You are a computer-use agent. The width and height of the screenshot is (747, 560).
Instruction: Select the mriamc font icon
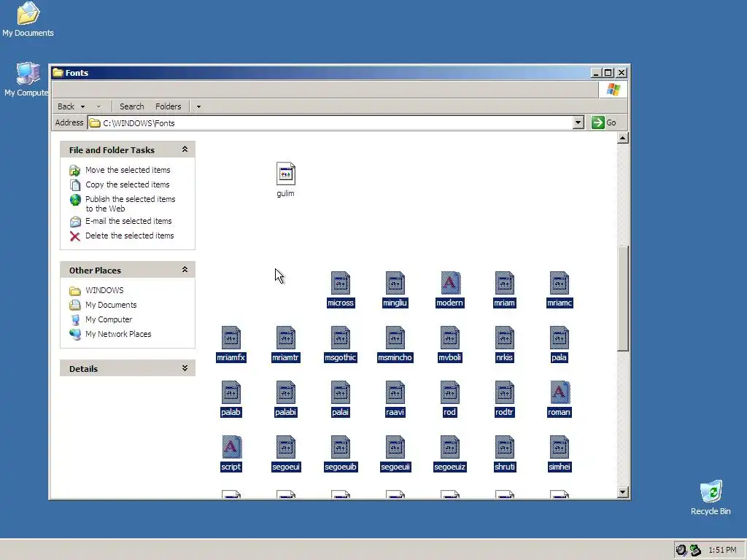pos(560,283)
